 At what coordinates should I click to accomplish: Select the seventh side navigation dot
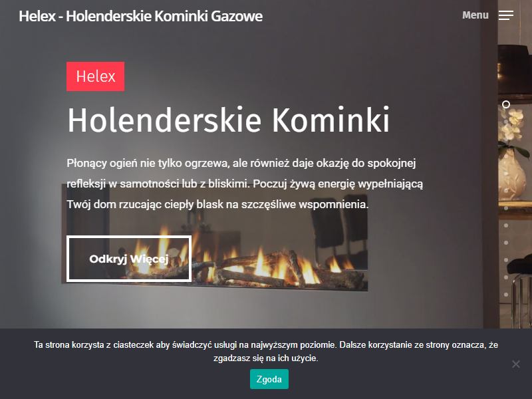coord(506,208)
